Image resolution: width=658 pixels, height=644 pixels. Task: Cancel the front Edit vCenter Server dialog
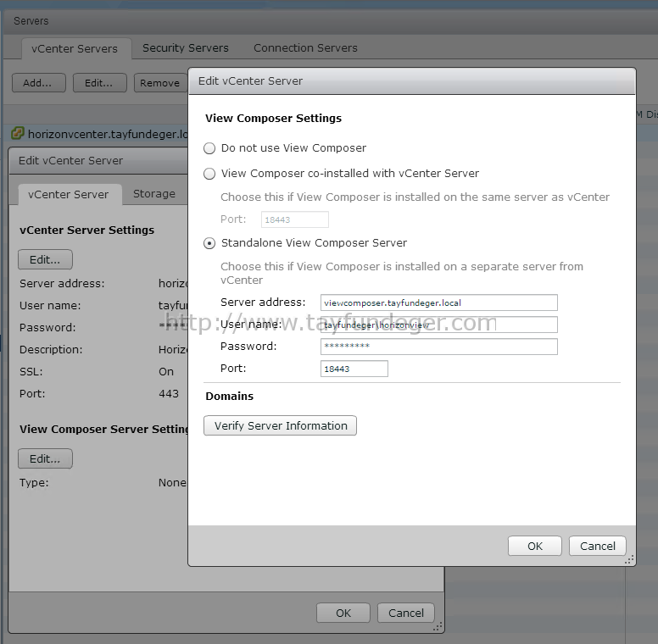597,546
